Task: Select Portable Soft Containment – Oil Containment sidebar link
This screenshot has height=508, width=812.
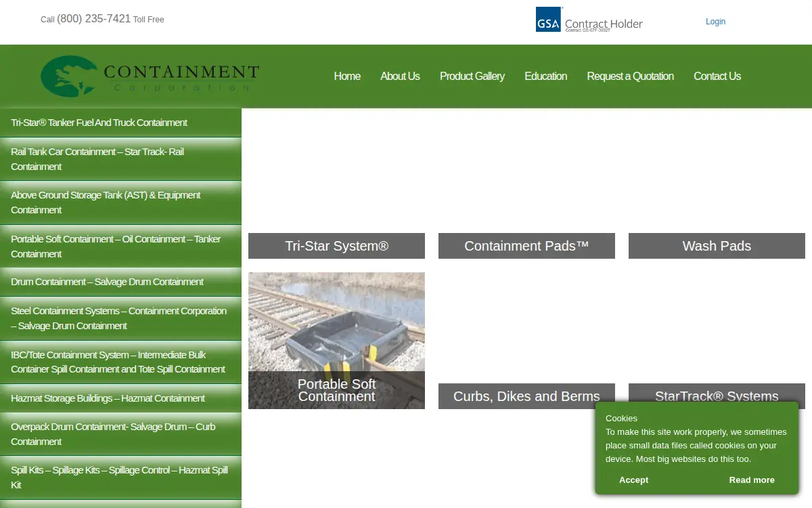Action: point(120,247)
